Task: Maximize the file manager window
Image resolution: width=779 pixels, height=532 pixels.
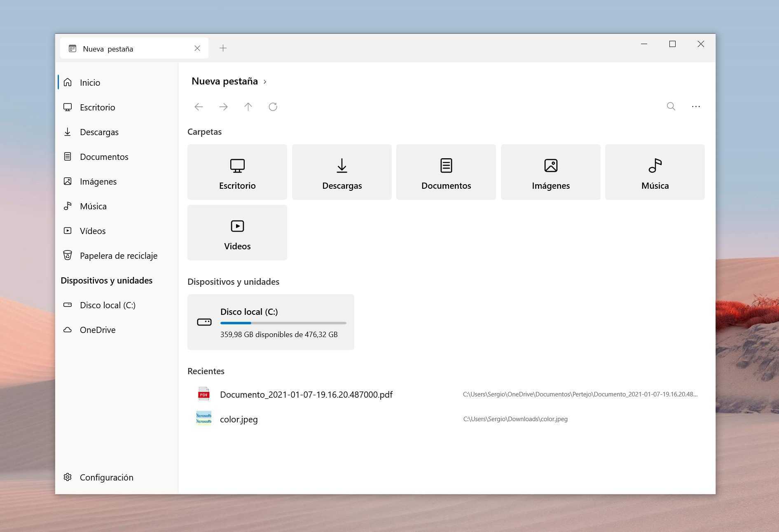Action: [x=672, y=44]
